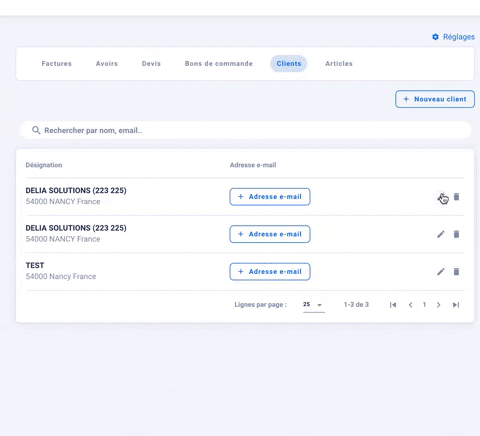Open the Articles tab
Image resolution: width=480 pixels, height=436 pixels.
tap(339, 64)
